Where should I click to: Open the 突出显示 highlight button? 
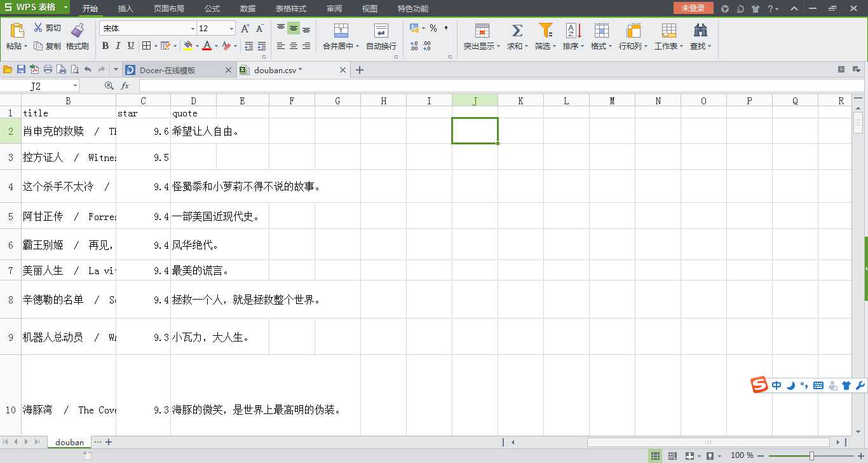[482, 37]
